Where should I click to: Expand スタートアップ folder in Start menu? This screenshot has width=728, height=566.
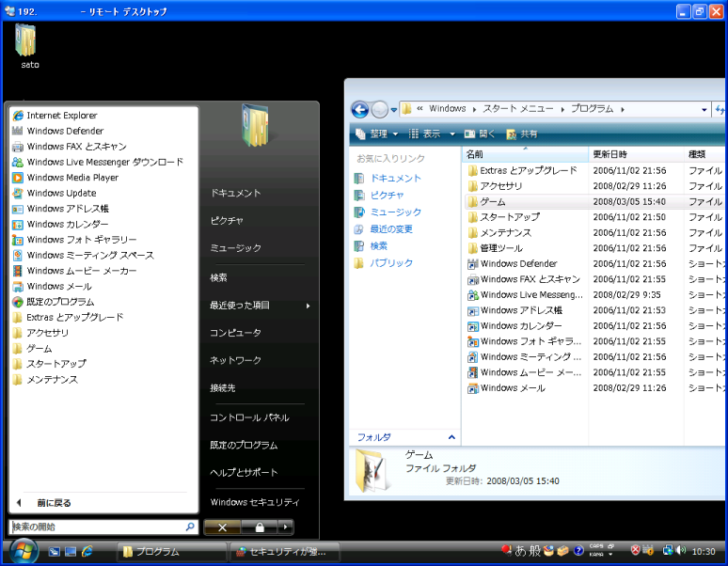49,364
